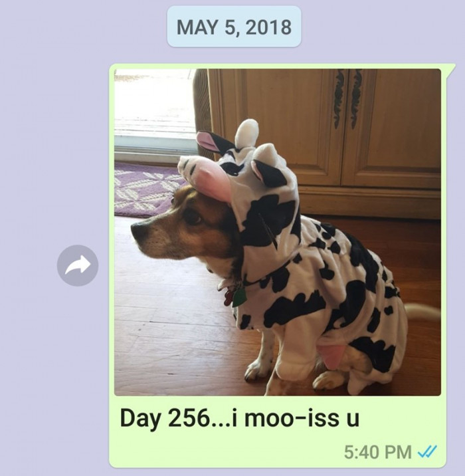Click the dog's front paw in the photo
The height and width of the screenshot is (476, 465).
256,370
